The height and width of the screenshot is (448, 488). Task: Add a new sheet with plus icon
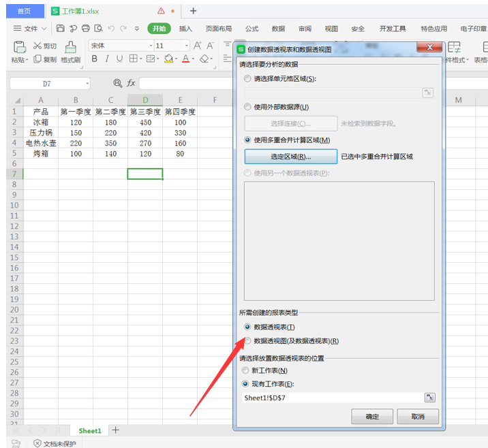click(x=115, y=430)
